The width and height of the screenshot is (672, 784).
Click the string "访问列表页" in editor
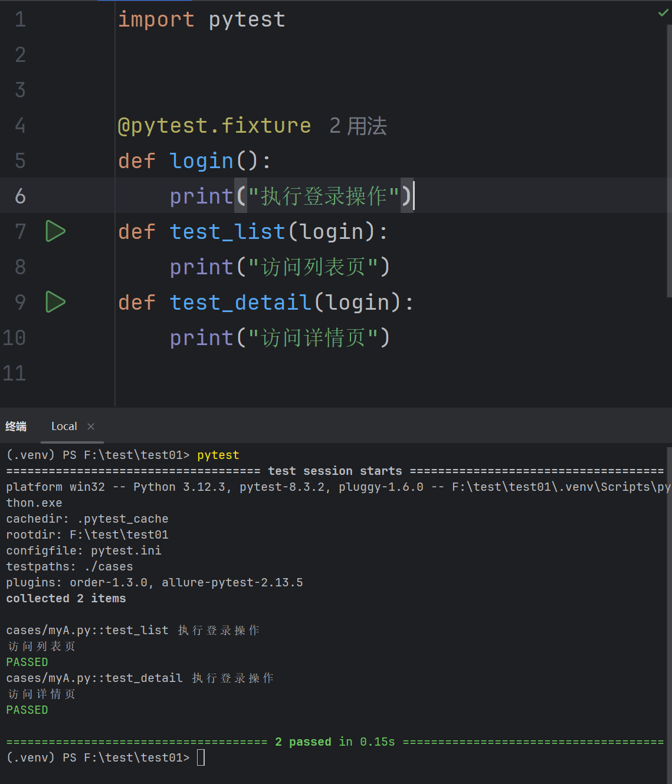pos(313,267)
